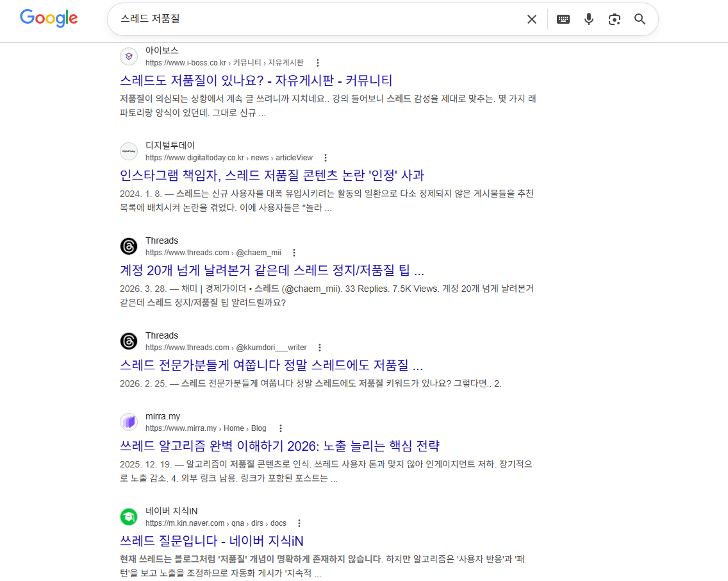Image resolution: width=728 pixels, height=581 pixels.
Task: Click the digitaltoday.co.kr news articleView URL
Action: (x=229, y=158)
